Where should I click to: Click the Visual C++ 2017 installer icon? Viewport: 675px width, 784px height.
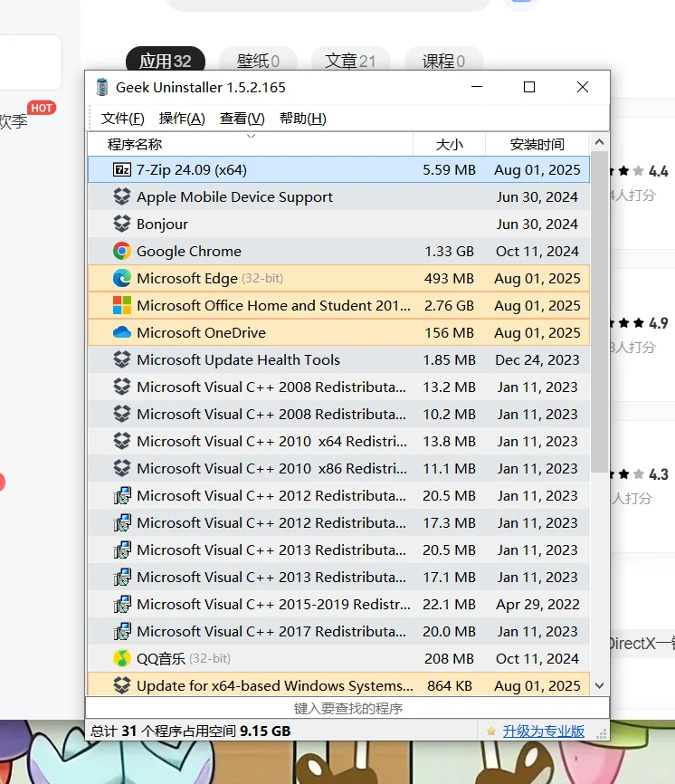pyautogui.click(x=122, y=632)
